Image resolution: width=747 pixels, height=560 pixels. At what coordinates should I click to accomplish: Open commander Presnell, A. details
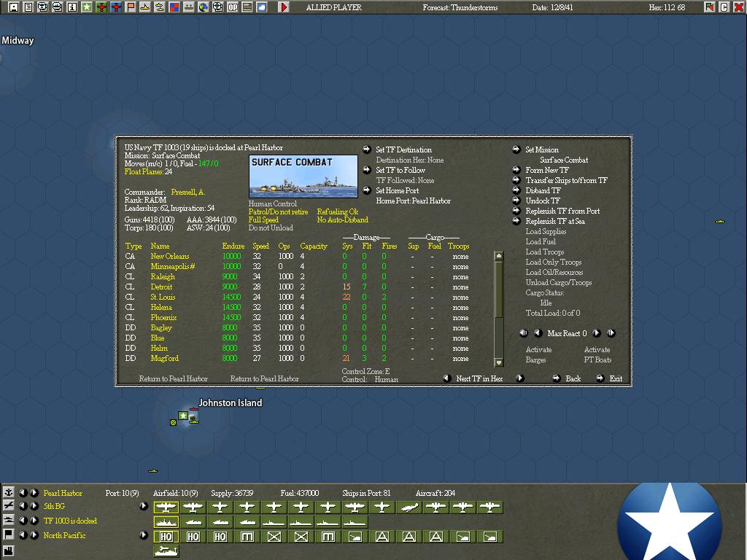(x=187, y=192)
